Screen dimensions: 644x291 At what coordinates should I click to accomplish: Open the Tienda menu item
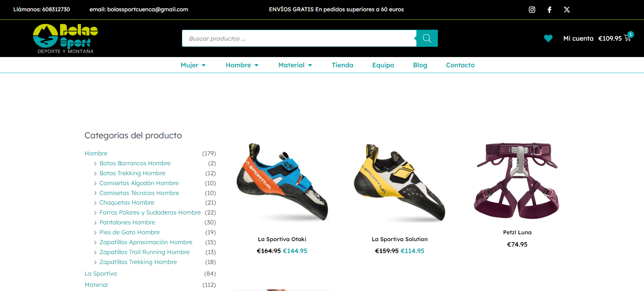(342, 65)
